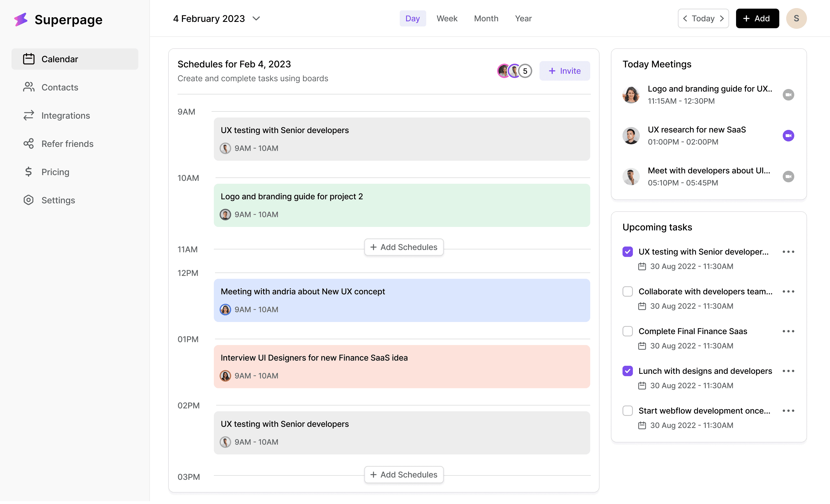Open the Add Schedules option at 11AM
Viewport: 830px width, 504px height.
(404, 246)
